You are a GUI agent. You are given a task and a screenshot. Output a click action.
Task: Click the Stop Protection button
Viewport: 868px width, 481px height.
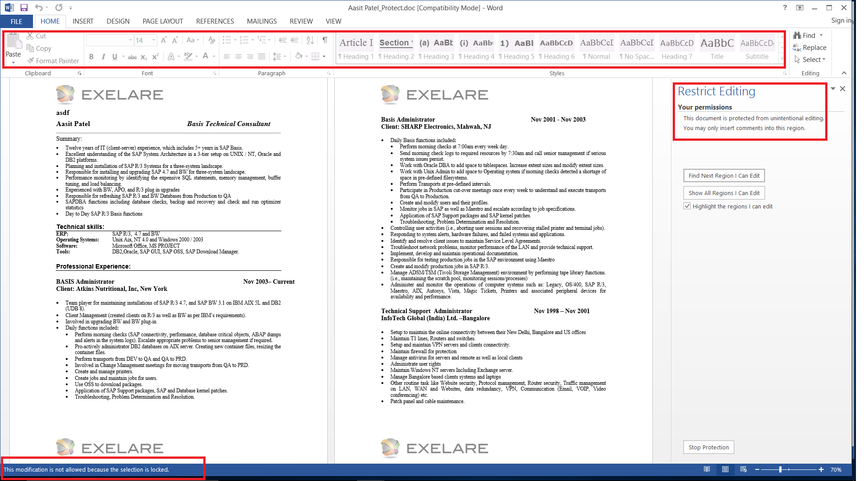pyautogui.click(x=708, y=447)
